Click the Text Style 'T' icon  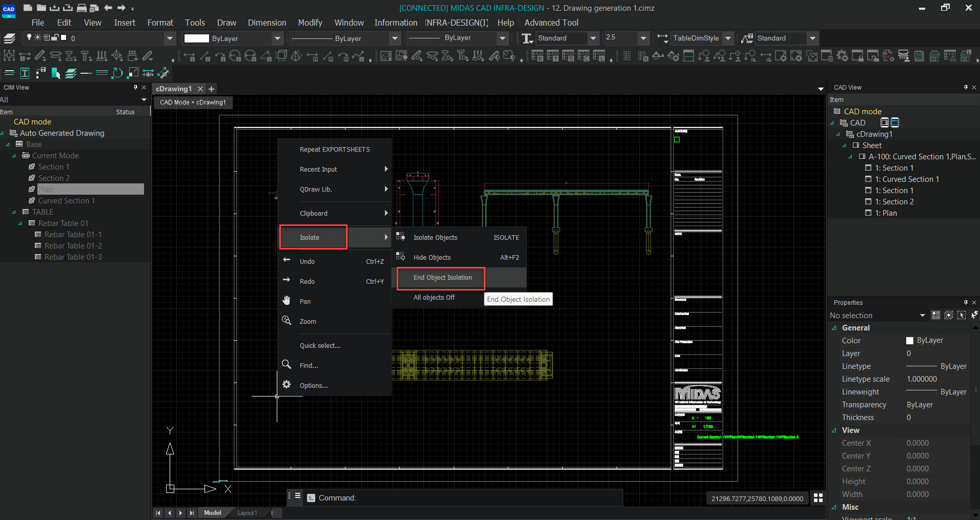527,38
